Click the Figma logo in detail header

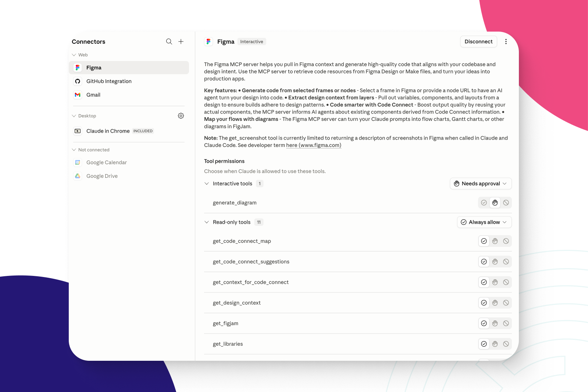209,42
